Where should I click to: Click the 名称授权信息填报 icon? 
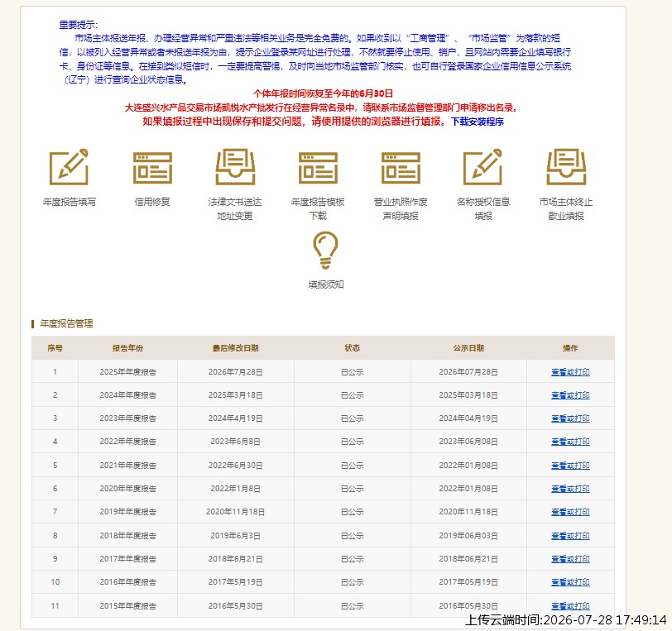click(x=483, y=167)
